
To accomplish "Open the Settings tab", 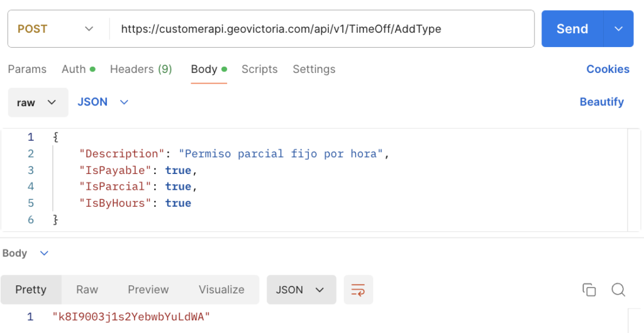I will [x=314, y=69].
